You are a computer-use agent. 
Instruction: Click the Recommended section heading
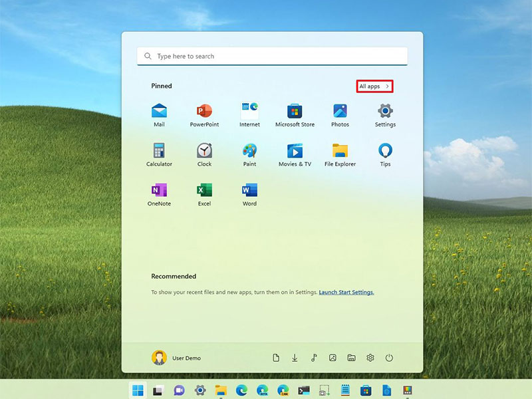pos(174,276)
